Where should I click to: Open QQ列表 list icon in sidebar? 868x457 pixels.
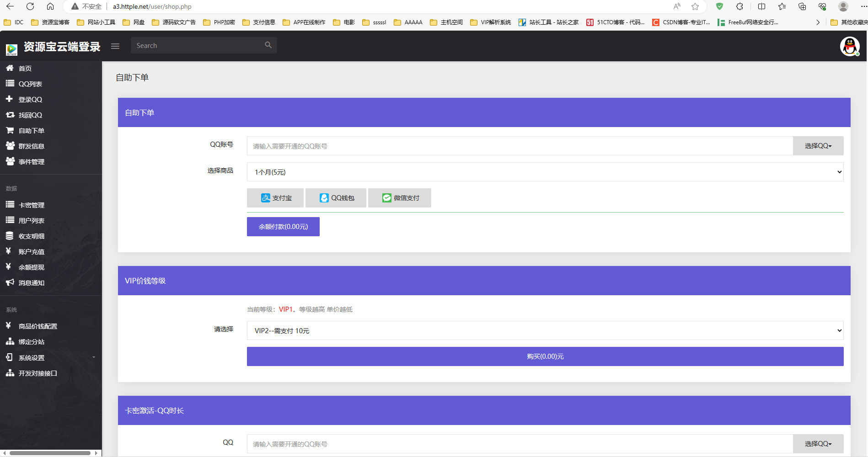click(x=10, y=84)
